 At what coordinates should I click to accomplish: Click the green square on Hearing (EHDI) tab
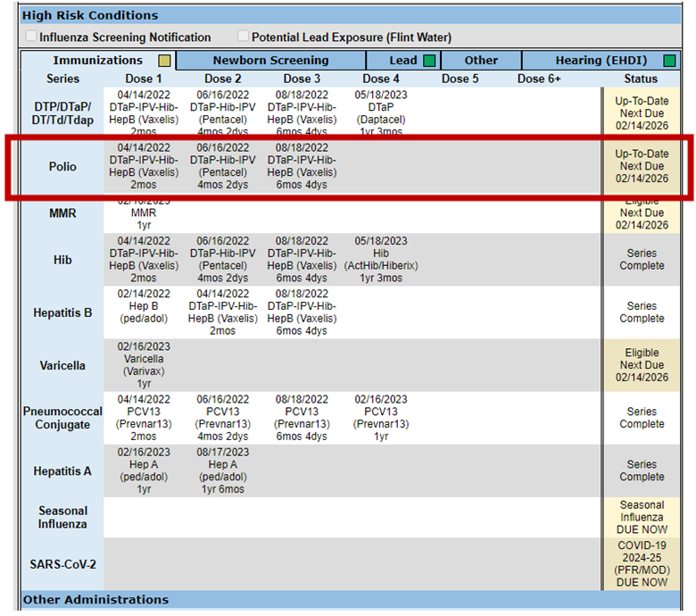click(x=668, y=61)
